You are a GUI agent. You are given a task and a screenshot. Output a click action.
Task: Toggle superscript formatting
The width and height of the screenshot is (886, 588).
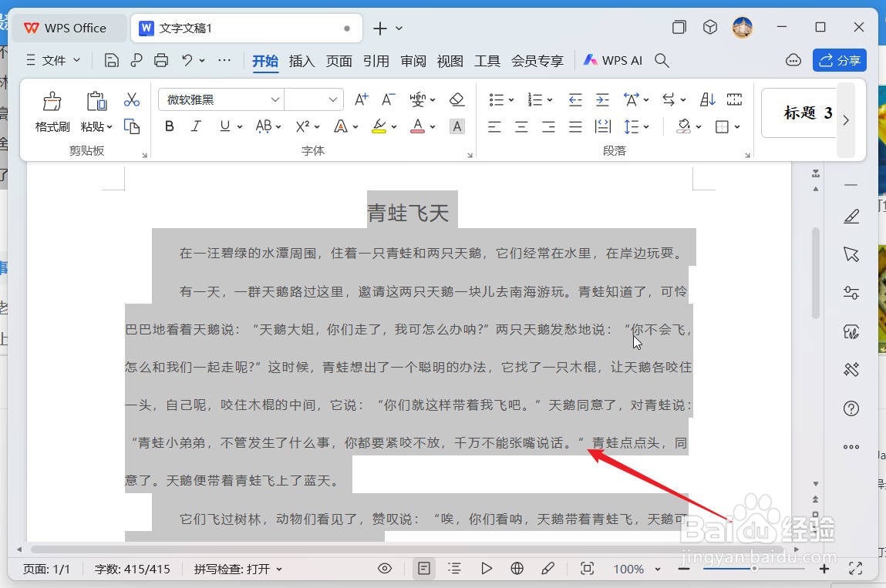[x=302, y=126]
